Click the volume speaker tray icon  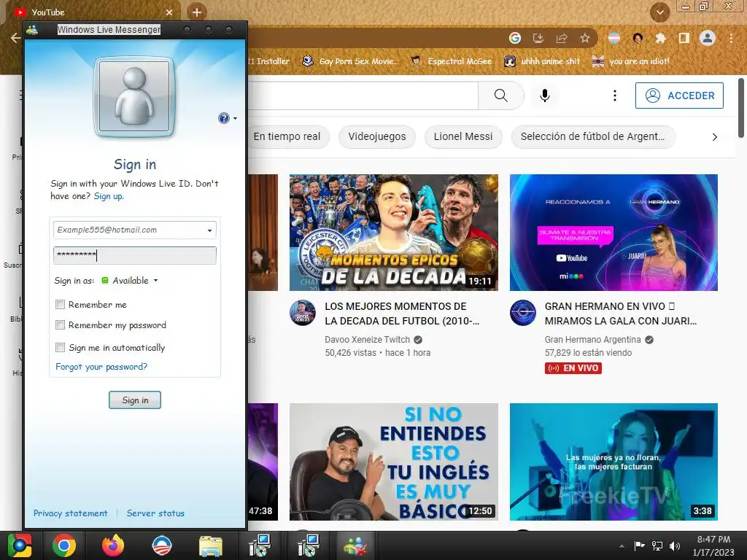(x=675, y=546)
